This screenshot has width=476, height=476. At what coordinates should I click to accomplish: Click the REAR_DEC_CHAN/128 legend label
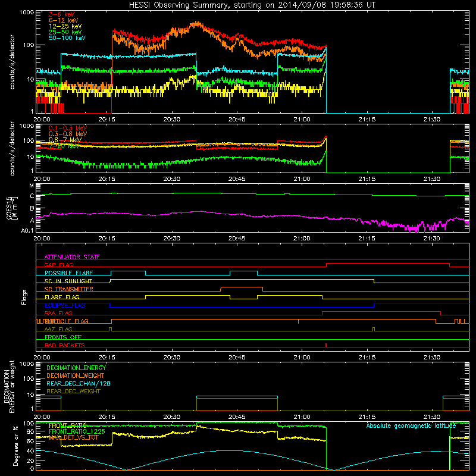pos(79,383)
